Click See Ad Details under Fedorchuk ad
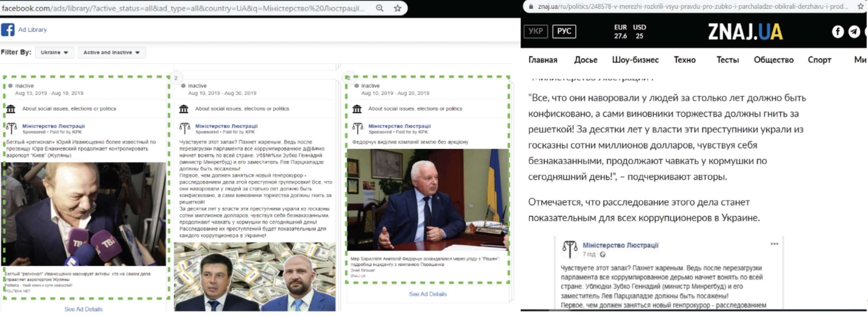Image resolution: width=868 pixels, height=316 pixels. coord(428,294)
